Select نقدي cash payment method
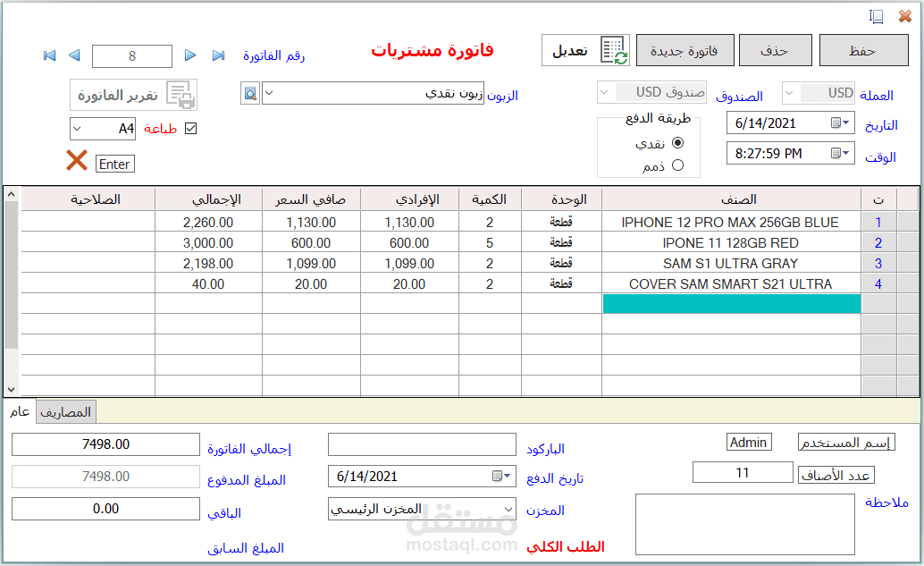Viewport: 924px width, 566px height. (677, 143)
